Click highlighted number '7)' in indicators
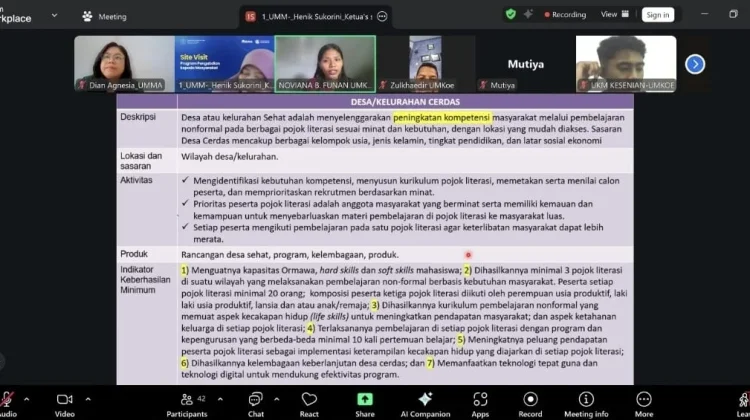Screen dimensions: 750x420 click(430, 363)
